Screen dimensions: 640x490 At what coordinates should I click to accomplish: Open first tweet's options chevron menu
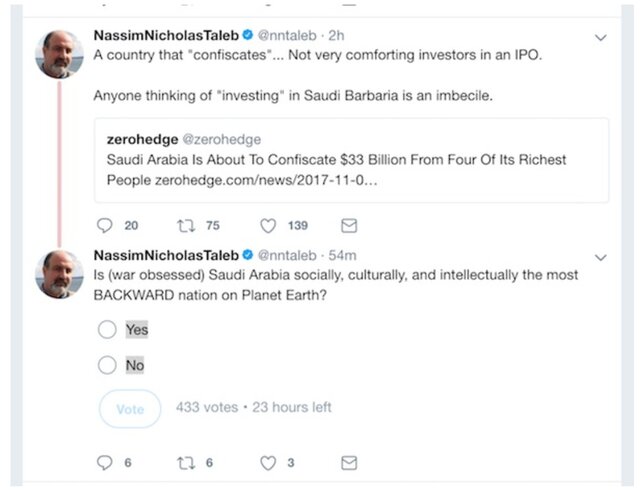click(x=600, y=38)
